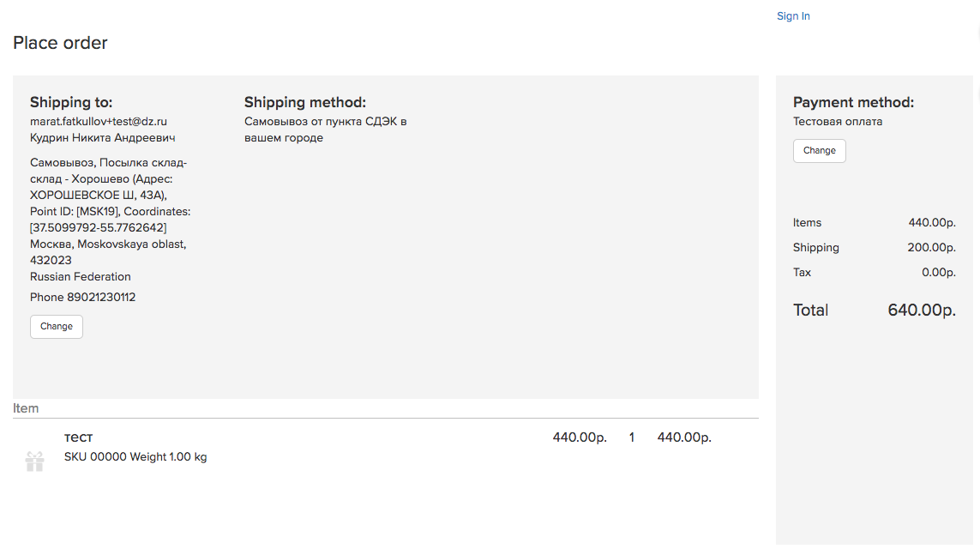This screenshot has width=980, height=555.
Task: Click the Тестовая оплата payment method text
Action: pyautogui.click(x=838, y=121)
